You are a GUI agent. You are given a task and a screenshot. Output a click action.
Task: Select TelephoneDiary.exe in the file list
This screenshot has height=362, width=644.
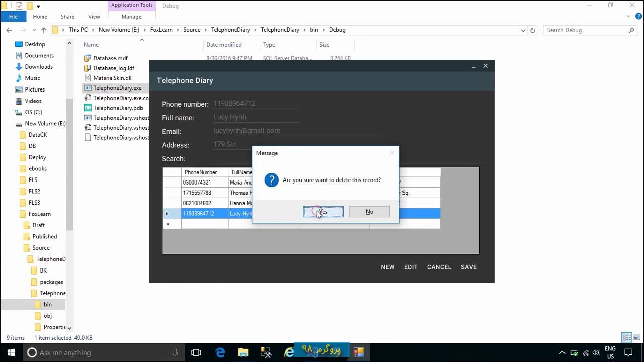click(117, 87)
